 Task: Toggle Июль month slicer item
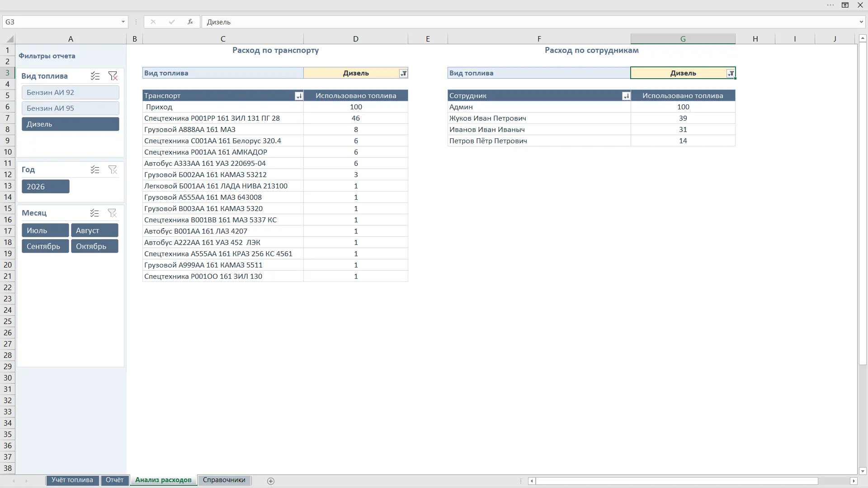(x=45, y=230)
